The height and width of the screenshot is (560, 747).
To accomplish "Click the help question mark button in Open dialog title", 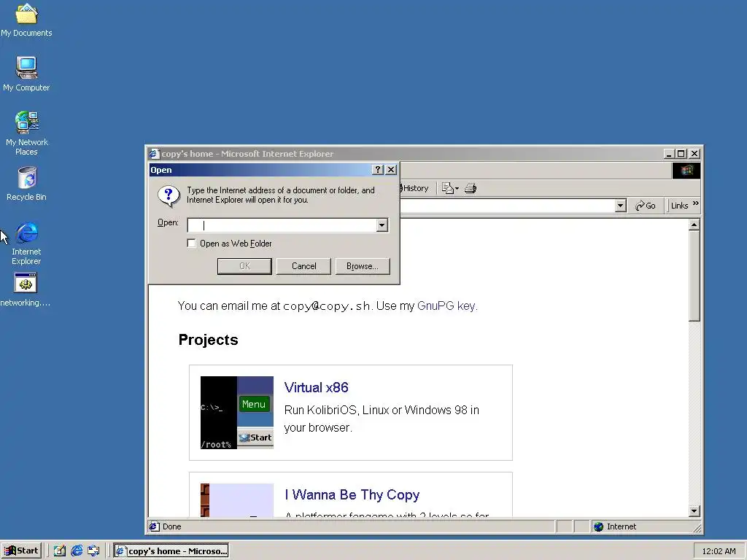I will click(377, 169).
